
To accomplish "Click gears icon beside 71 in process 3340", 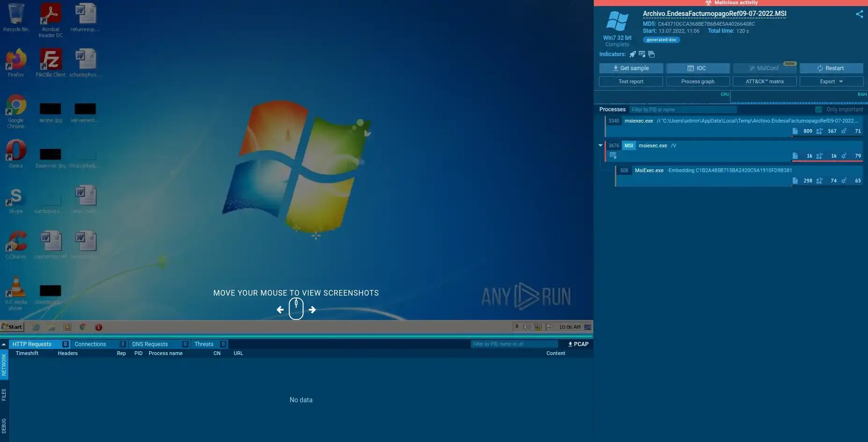I will (844, 131).
